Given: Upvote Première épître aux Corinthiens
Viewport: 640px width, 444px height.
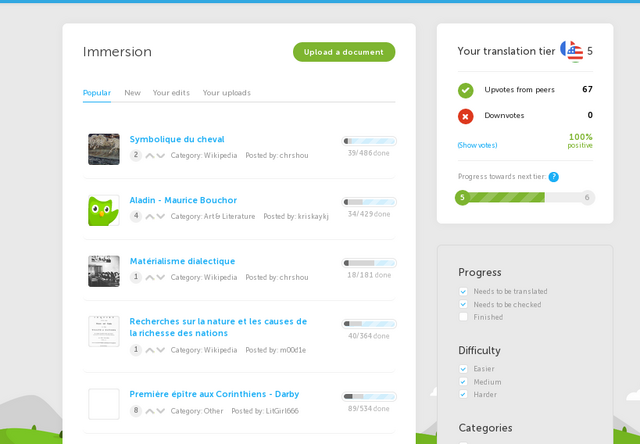Looking at the screenshot, I should click(150, 411).
